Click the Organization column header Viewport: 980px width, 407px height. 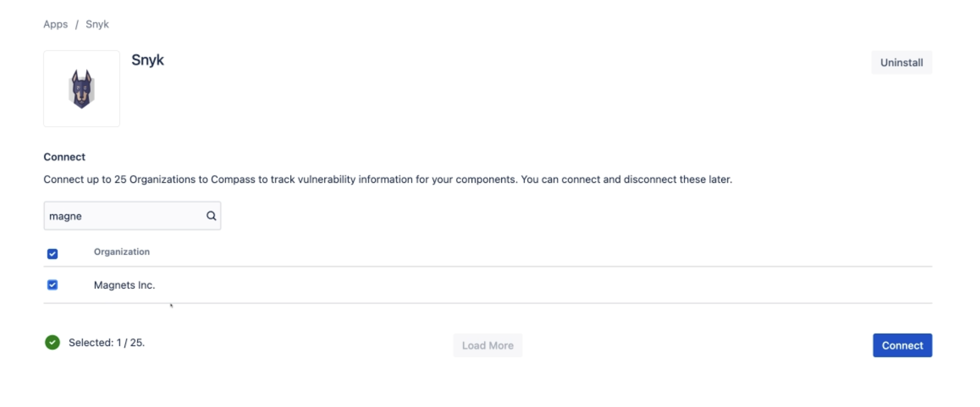[122, 251]
